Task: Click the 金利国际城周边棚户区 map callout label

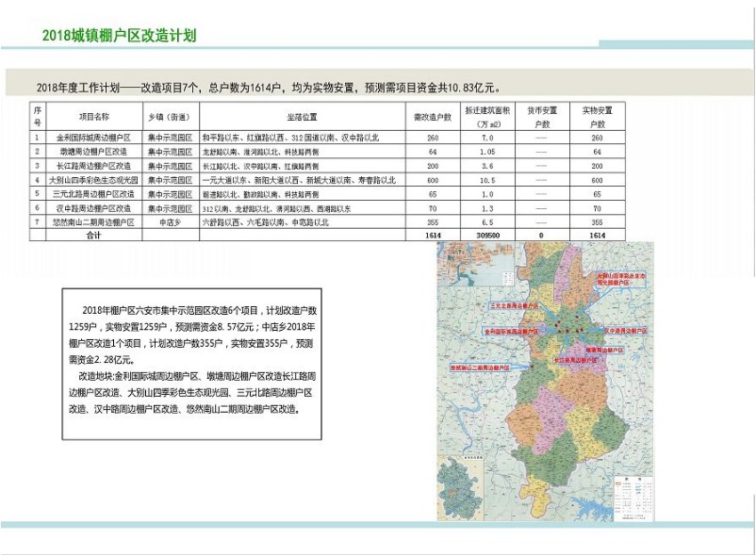Action: (x=511, y=332)
